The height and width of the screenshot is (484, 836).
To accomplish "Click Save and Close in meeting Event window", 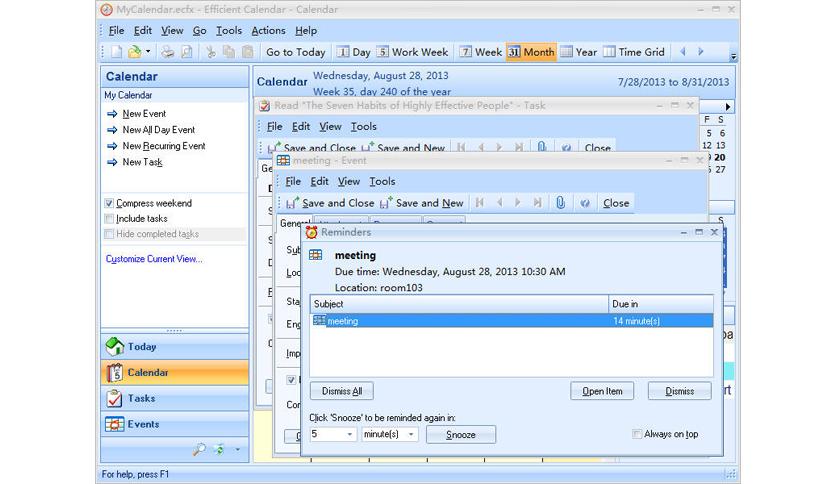I will [330, 203].
